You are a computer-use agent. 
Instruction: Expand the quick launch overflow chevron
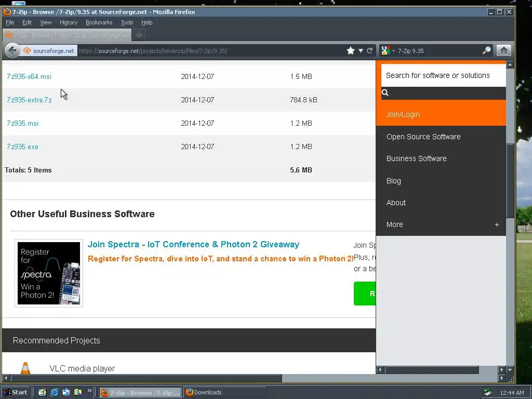[89, 391]
